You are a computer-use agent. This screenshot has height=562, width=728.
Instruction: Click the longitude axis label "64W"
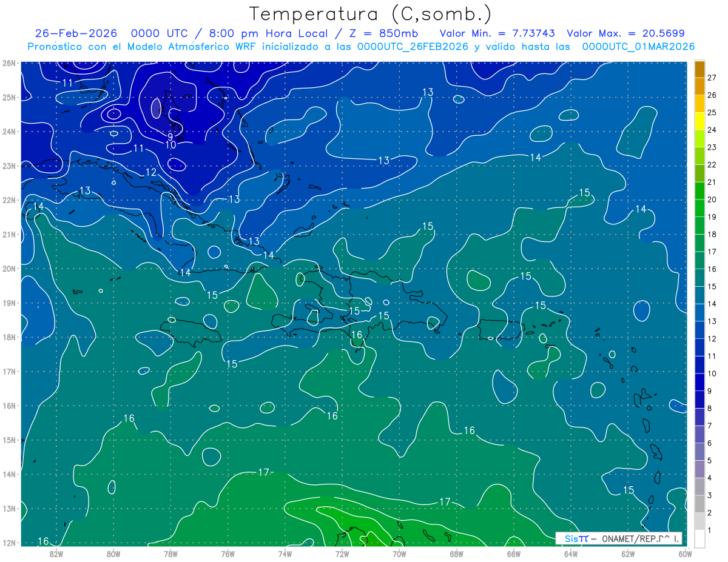[571, 554]
